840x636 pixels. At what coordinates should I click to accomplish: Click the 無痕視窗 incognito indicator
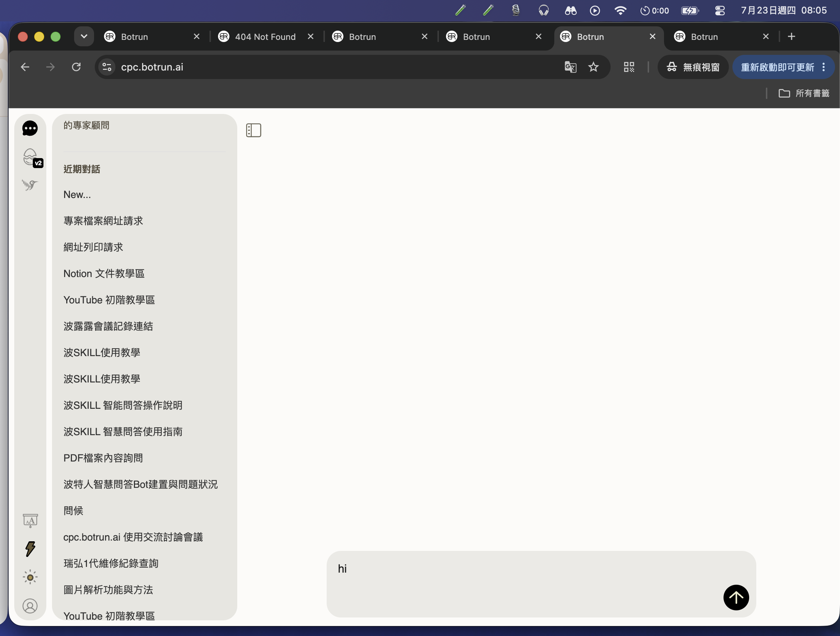(x=693, y=67)
